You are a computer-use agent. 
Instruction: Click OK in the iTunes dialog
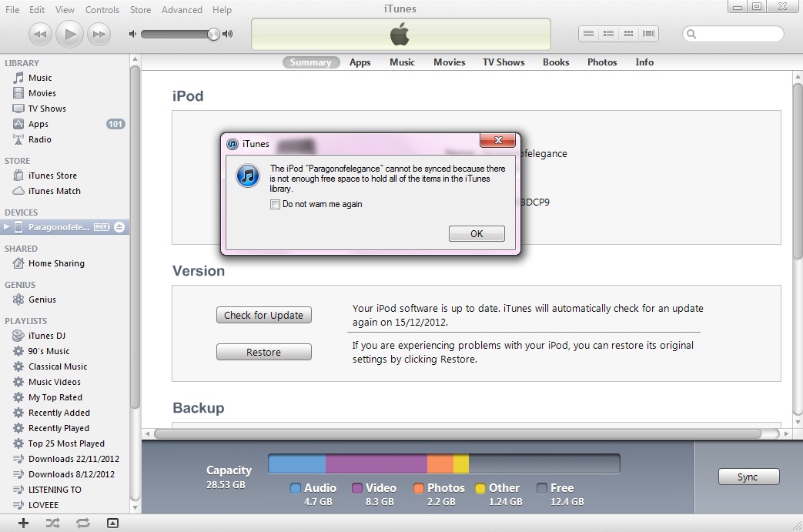coord(477,233)
